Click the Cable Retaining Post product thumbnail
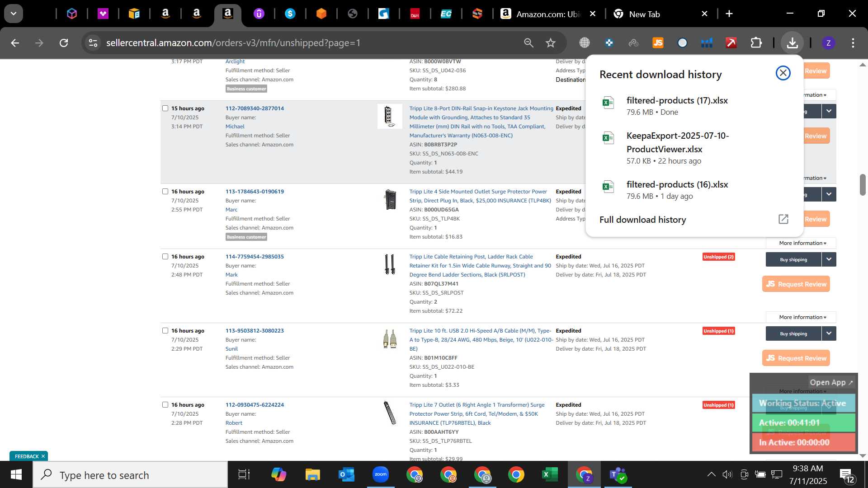The height and width of the screenshot is (488, 868). click(x=390, y=264)
